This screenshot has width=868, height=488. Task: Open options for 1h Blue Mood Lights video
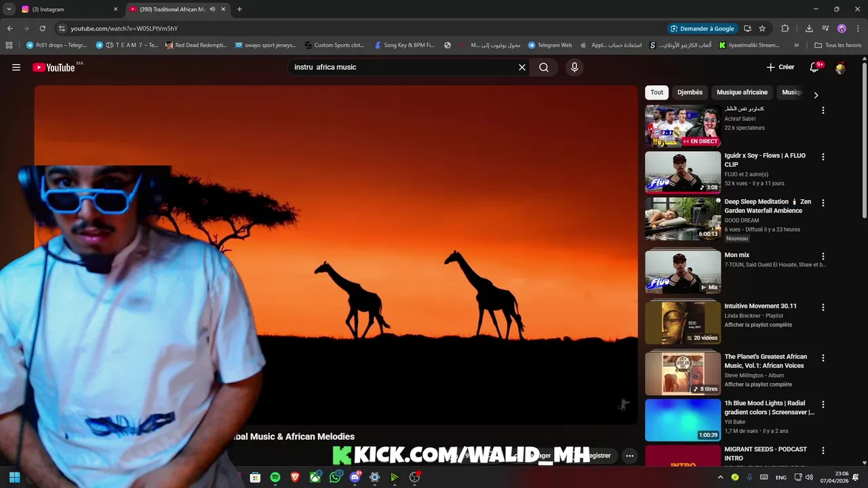(x=823, y=405)
